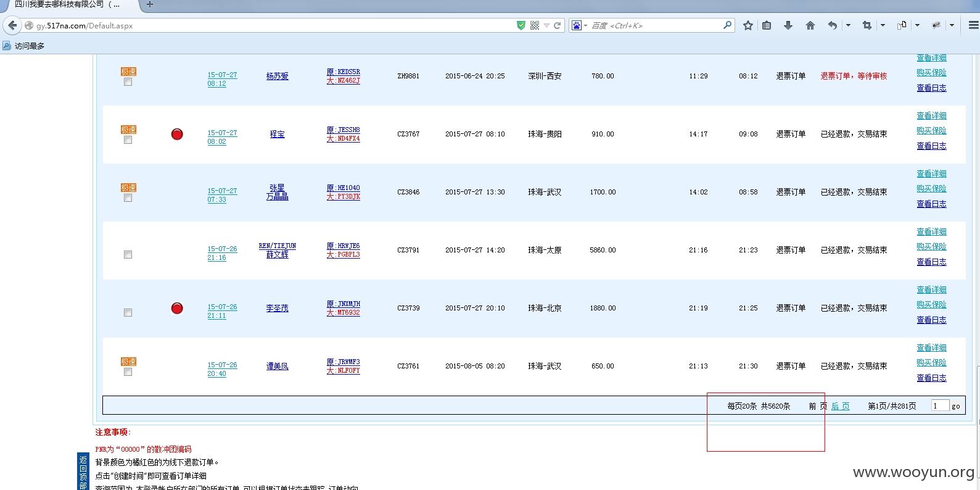Bookmark this page with the star icon
This screenshot has width=980, height=490.
pos(748,25)
